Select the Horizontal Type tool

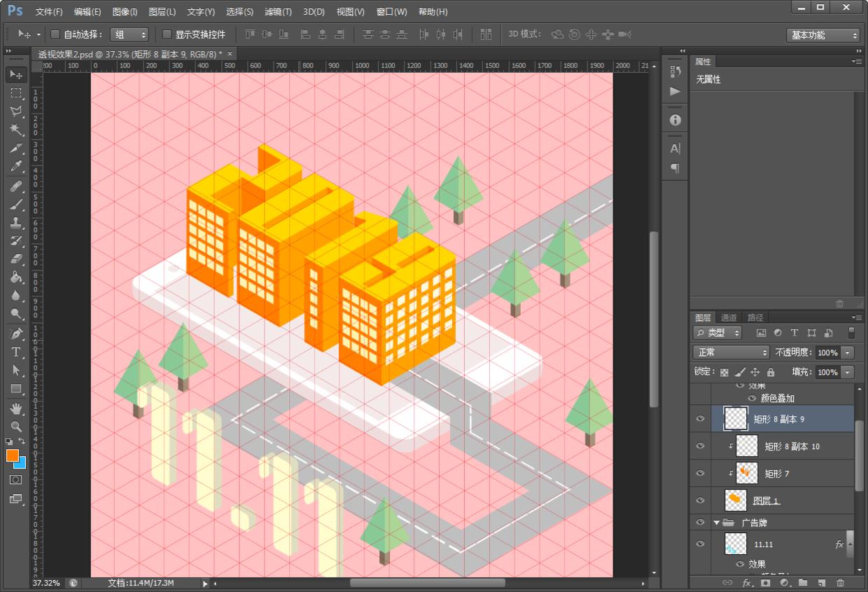(15, 352)
